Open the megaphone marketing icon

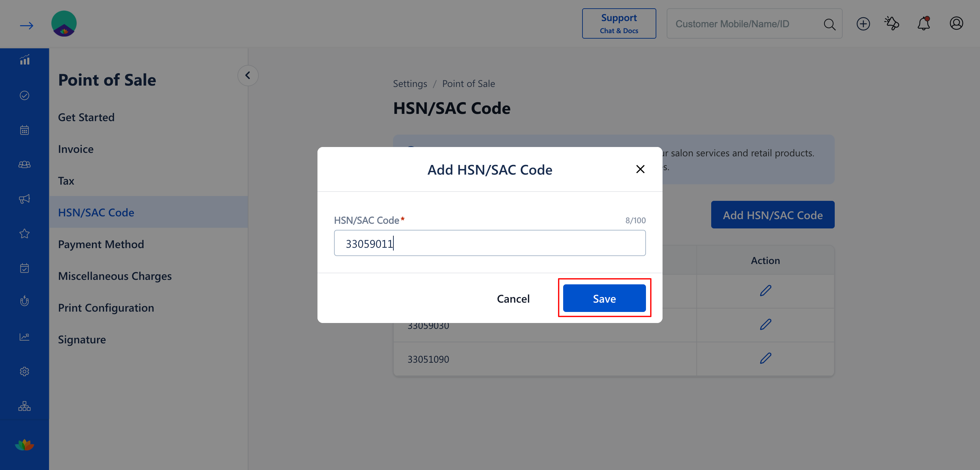coord(24,199)
